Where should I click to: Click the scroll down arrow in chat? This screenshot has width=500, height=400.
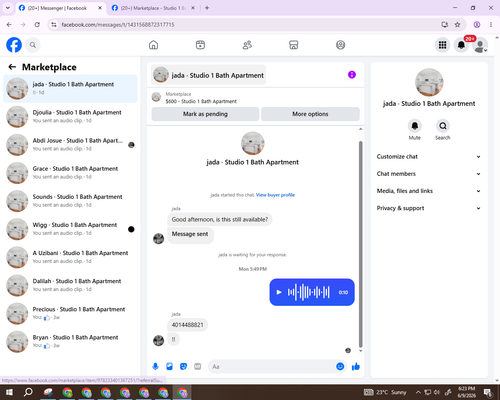pos(360,351)
